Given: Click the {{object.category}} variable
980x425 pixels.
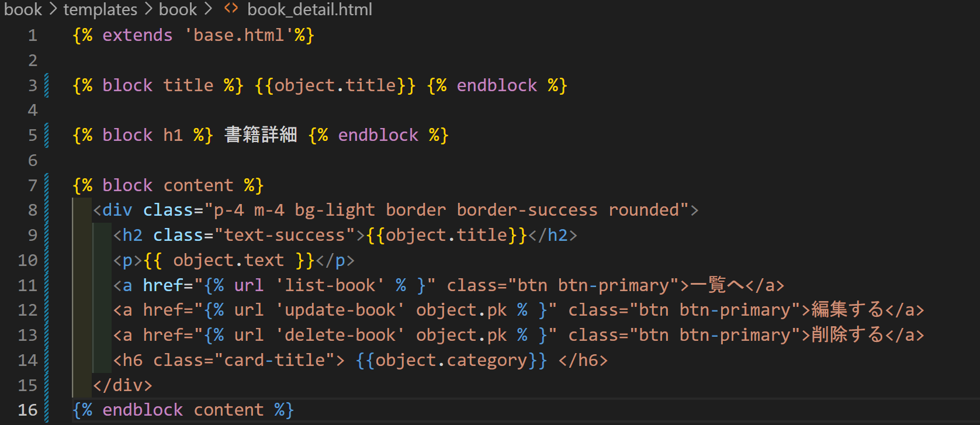Looking at the screenshot, I should click(452, 361).
